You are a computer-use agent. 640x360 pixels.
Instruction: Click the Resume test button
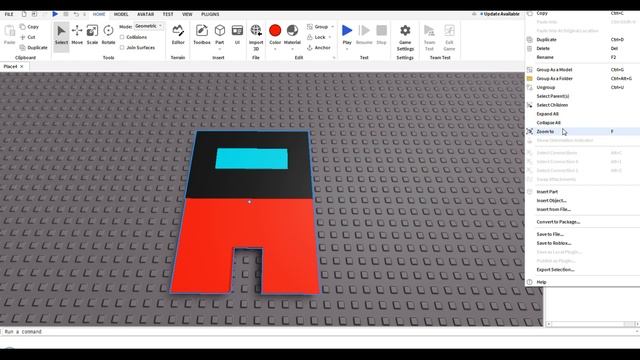[x=364, y=34]
